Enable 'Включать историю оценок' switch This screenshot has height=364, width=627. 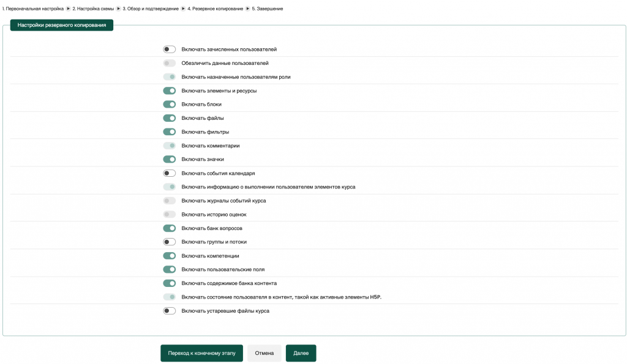click(169, 214)
